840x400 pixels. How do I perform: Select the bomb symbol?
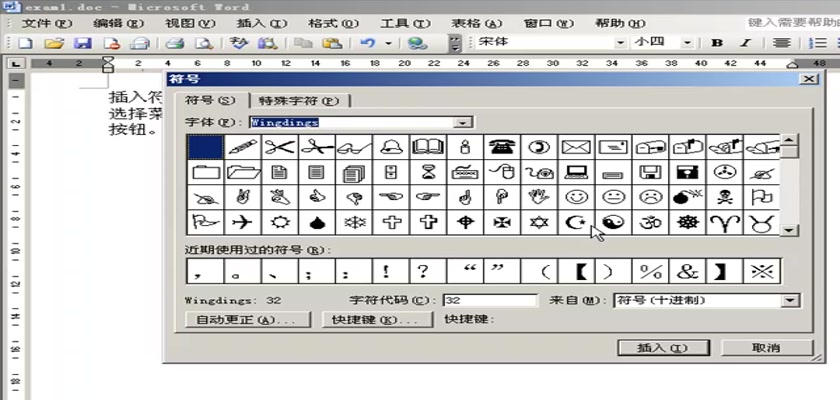(687, 197)
